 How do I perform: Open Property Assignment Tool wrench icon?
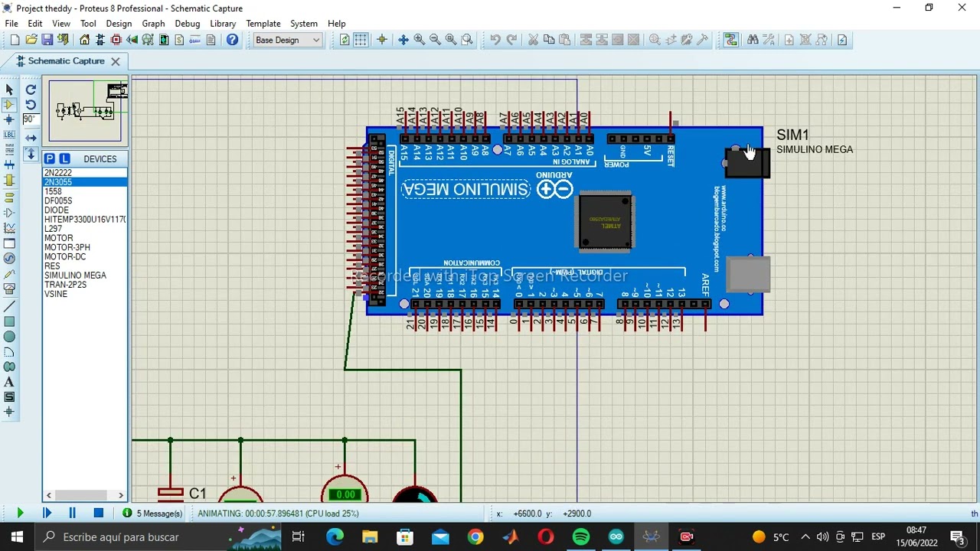click(x=769, y=40)
